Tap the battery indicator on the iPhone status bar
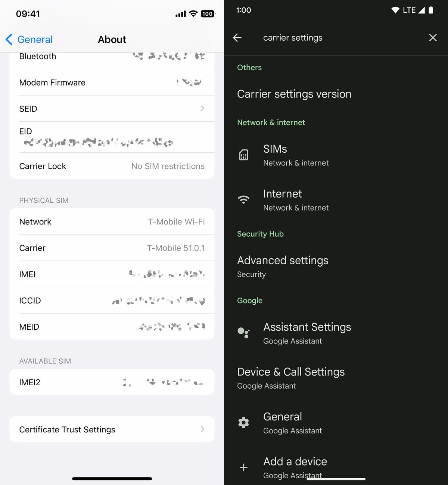 click(x=208, y=13)
